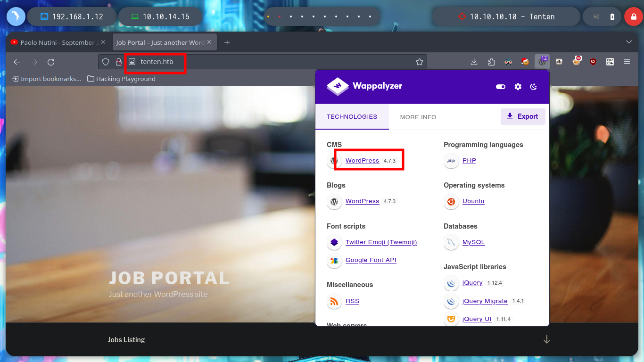Click the Kali-style launcher icon in the top bar
The image size is (644, 362).
coord(16,16)
